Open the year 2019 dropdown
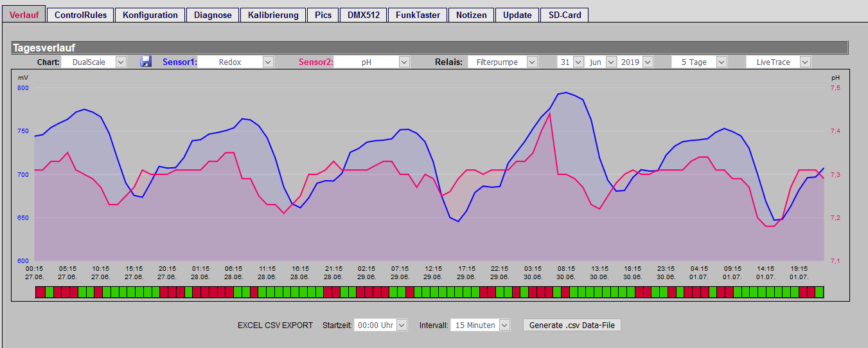868x348 pixels. click(636, 62)
